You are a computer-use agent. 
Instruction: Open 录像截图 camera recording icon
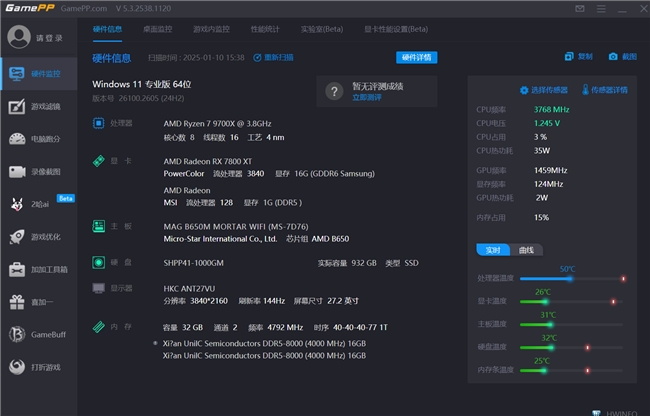(x=17, y=172)
